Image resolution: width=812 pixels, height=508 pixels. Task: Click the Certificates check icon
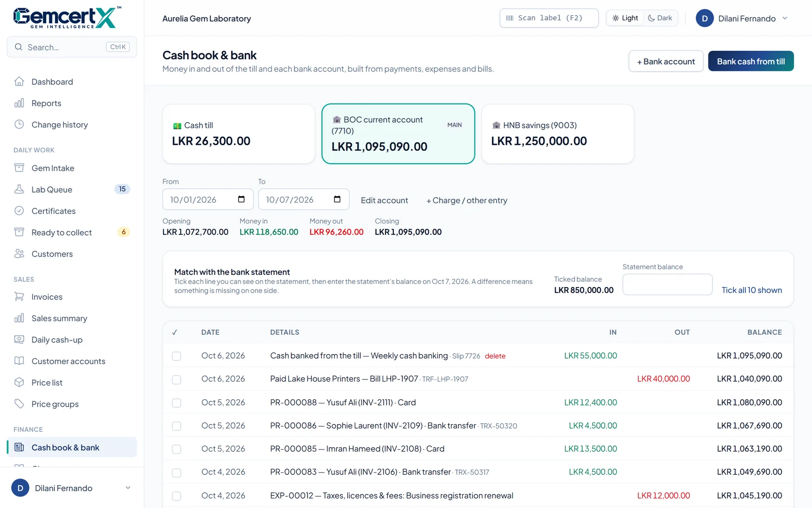tap(19, 210)
